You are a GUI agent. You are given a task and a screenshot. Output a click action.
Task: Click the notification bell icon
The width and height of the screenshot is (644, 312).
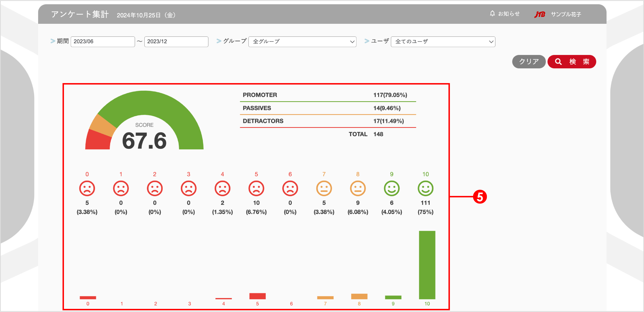click(492, 13)
